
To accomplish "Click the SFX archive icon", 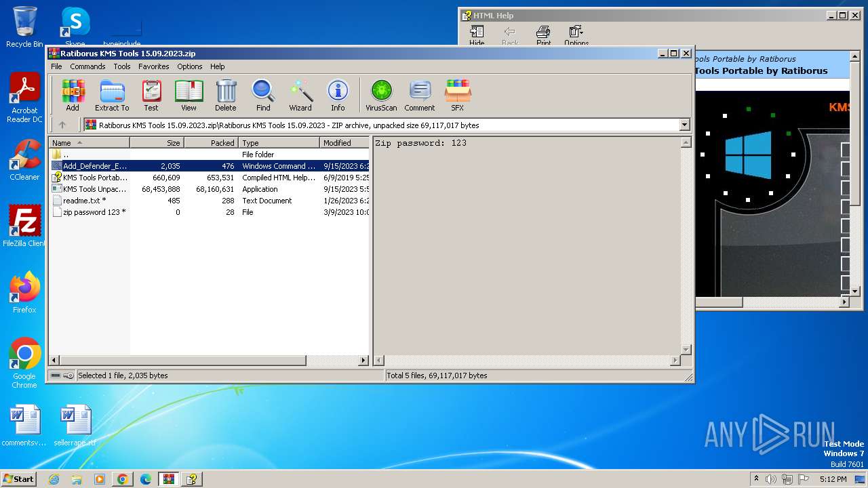I will point(458,95).
